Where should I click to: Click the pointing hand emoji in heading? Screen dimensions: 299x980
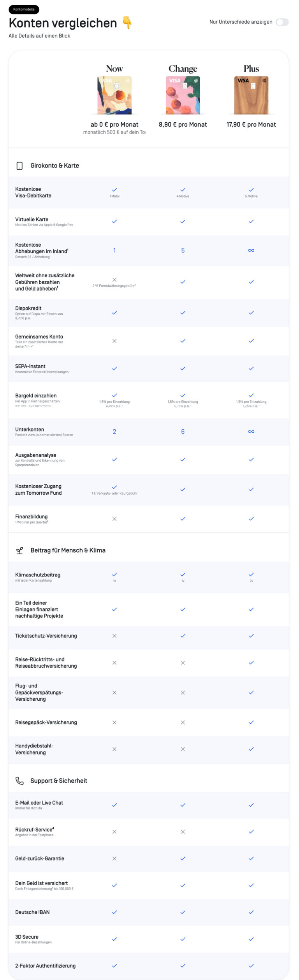point(127,23)
